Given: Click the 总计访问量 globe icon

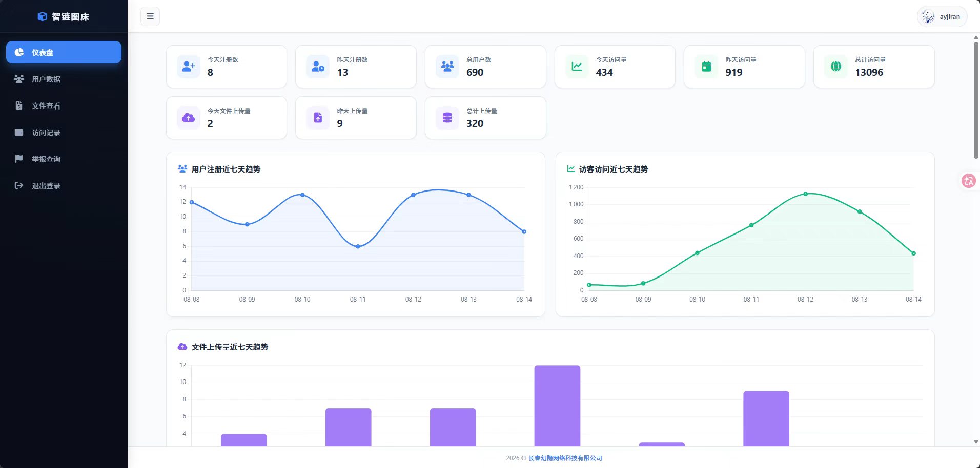Looking at the screenshot, I should [x=836, y=67].
